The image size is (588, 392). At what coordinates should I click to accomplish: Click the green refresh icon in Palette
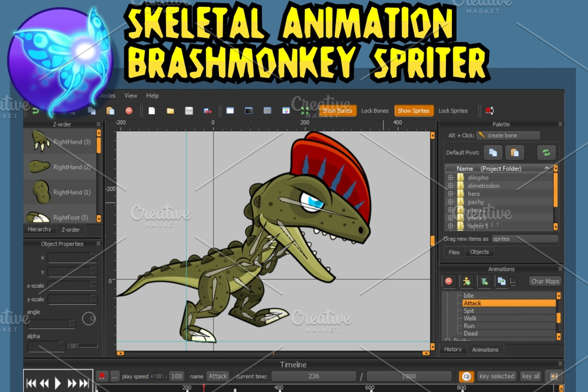click(546, 152)
